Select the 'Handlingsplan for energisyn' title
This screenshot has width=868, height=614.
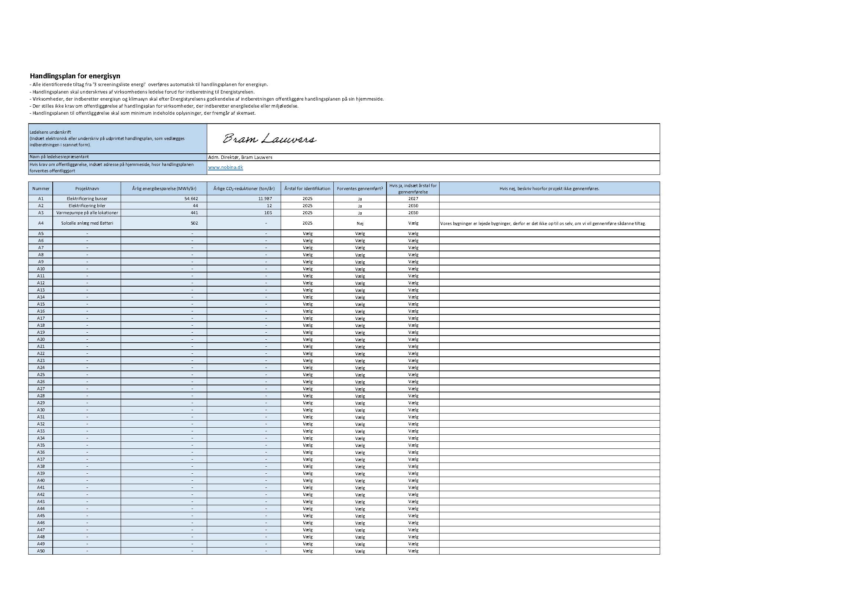[75, 76]
